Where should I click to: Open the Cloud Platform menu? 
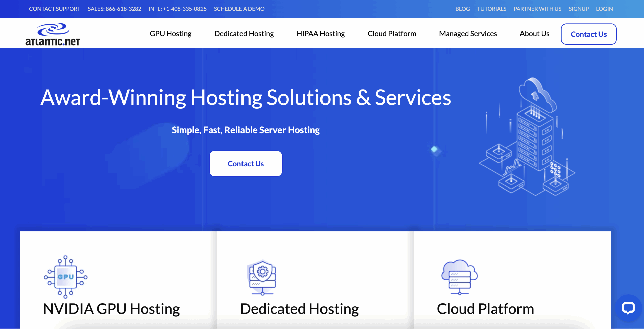tap(392, 34)
